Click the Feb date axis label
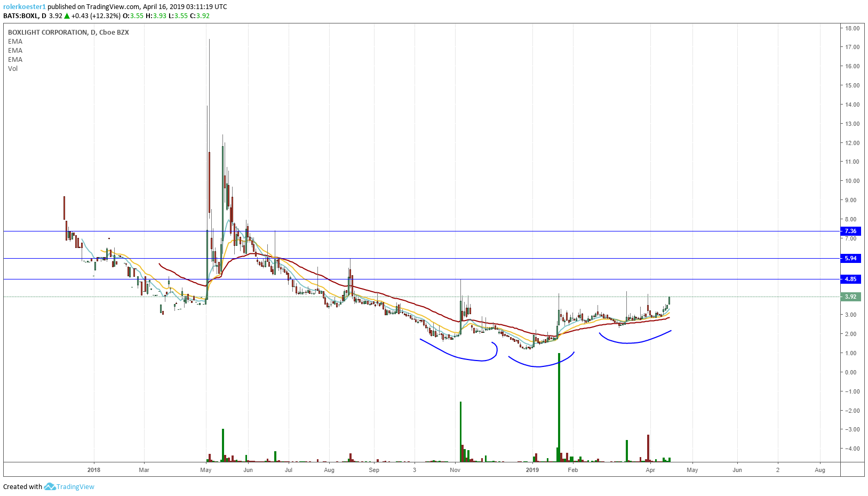868x496 pixels. pos(572,470)
